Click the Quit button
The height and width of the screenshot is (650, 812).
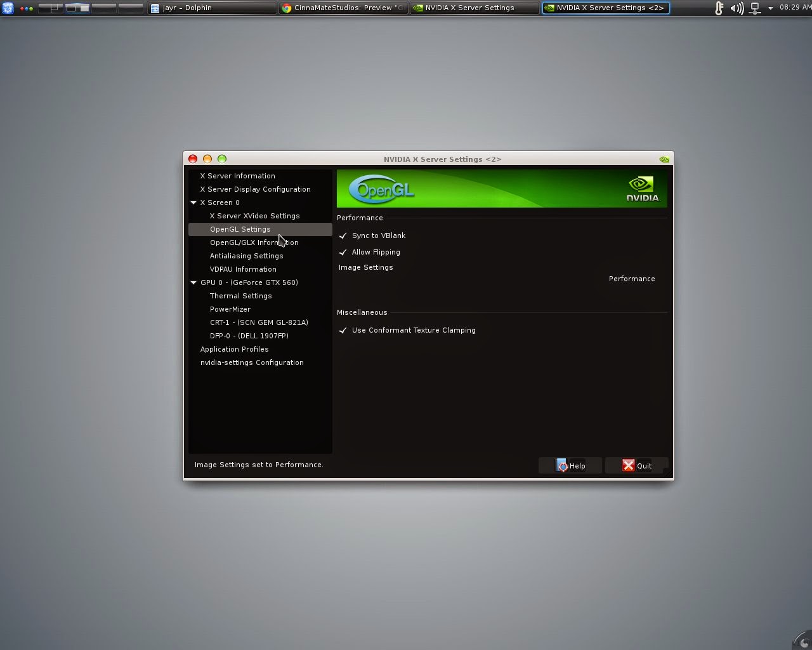tap(636, 465)
